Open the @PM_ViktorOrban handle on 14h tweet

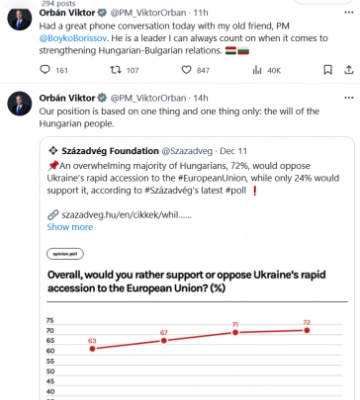[x=148, y=98]
